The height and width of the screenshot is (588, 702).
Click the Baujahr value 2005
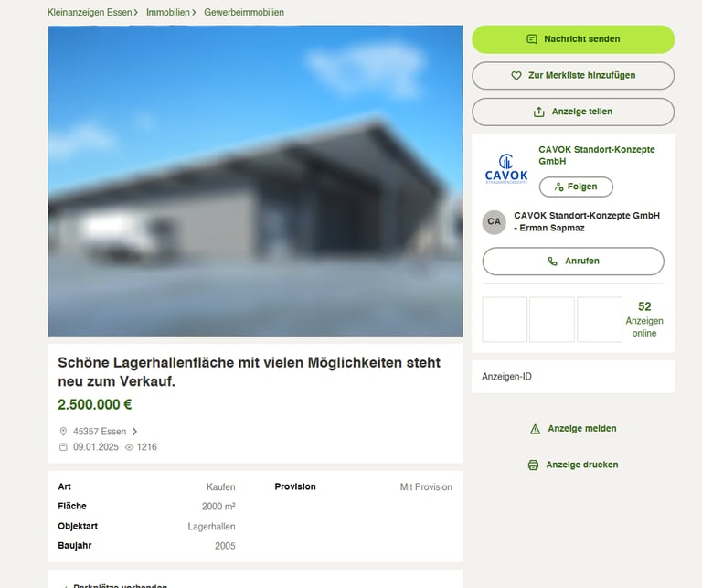click(x=225, y=546)
